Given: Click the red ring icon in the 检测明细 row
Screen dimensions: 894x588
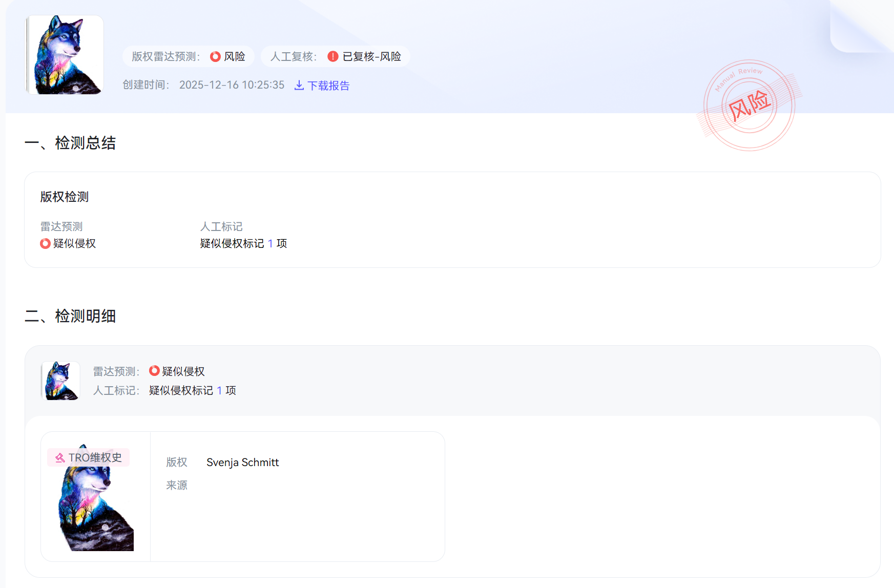Looking at the screenshot, I should point(154,370).
